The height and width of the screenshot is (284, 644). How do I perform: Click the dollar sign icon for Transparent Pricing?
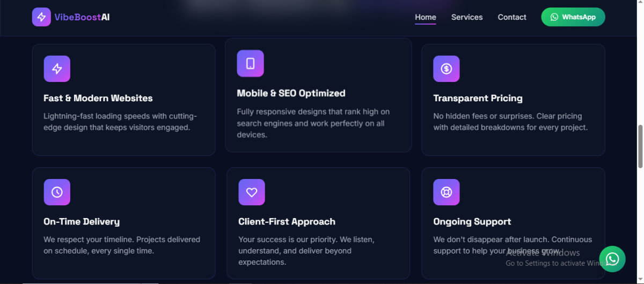[x=446, y=69]
